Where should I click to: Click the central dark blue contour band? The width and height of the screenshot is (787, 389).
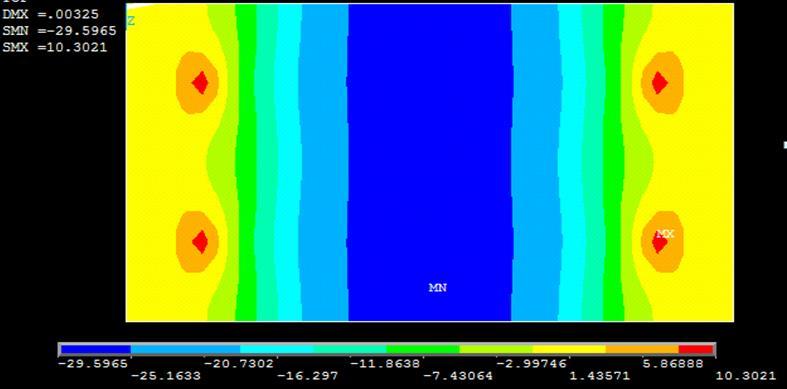[x=430, y=162]
